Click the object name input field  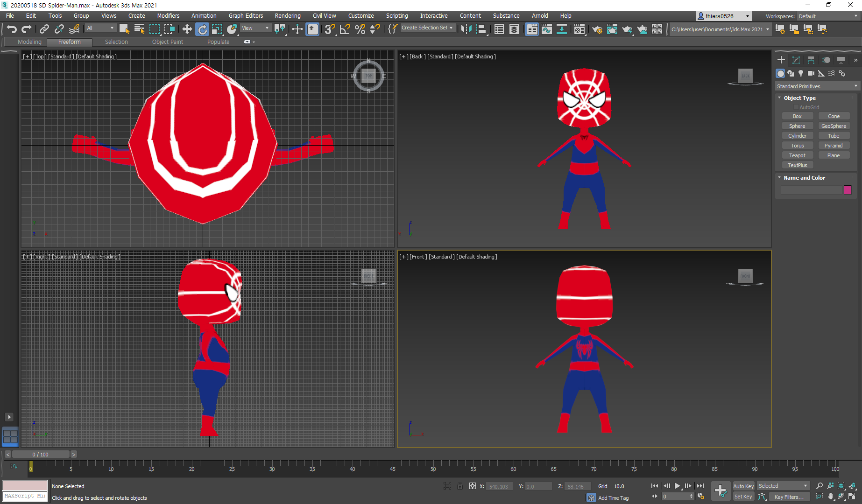pyautogui.click(x=811, y=190)
